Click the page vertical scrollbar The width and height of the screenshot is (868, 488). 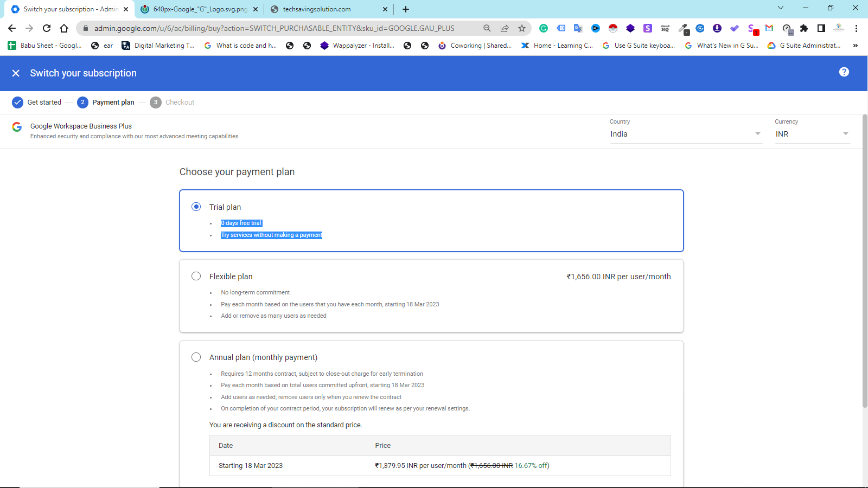[865, 260]
